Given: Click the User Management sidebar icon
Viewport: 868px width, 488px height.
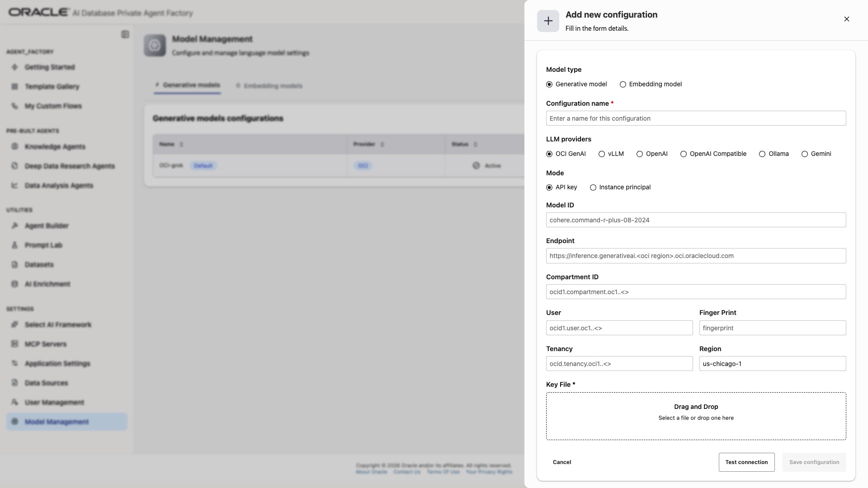Looking at the screenshot, I should (x=15, y=403).
